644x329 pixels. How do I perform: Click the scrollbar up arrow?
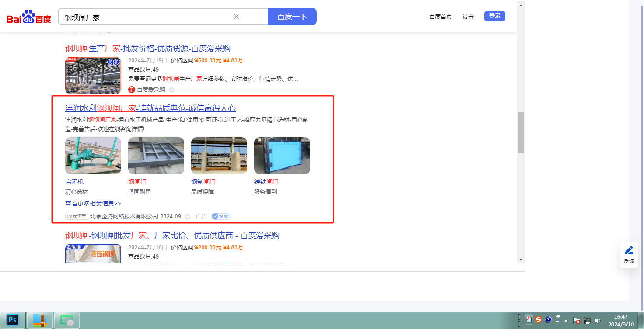click(x=521, y=6)
